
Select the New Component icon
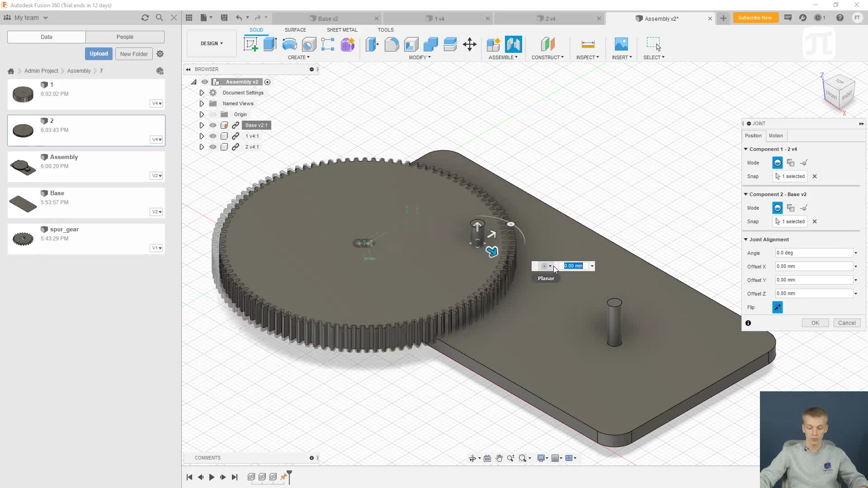click(x=493, y=44)
